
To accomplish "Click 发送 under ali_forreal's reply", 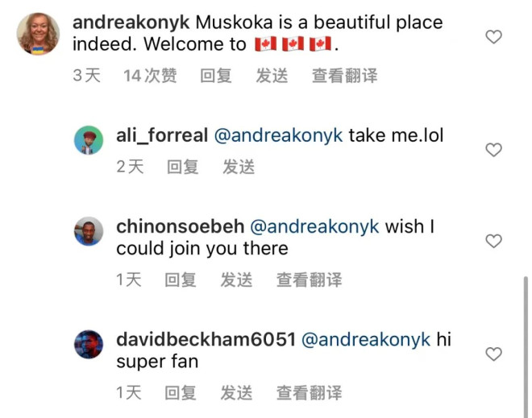I will click(239, 167).
